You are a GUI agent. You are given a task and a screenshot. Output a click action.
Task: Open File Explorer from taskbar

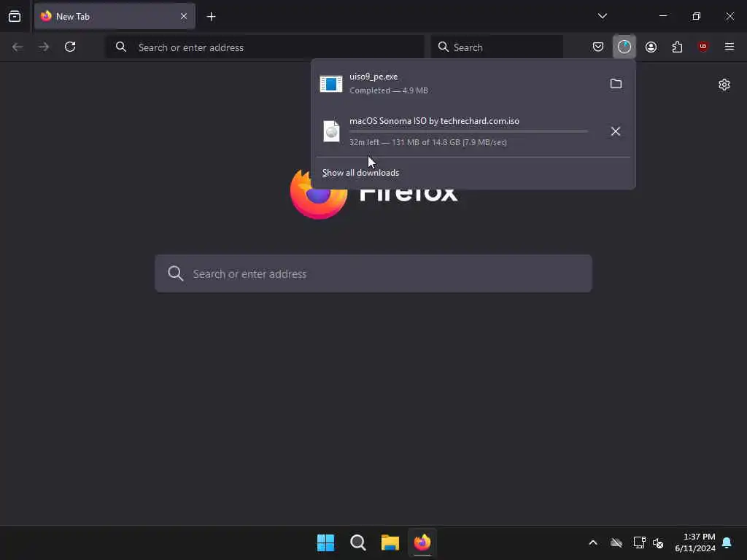click(390, 542)
